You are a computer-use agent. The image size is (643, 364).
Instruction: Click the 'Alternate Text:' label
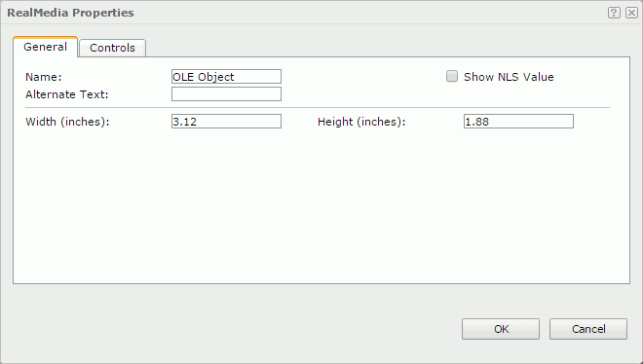(67, 94)
